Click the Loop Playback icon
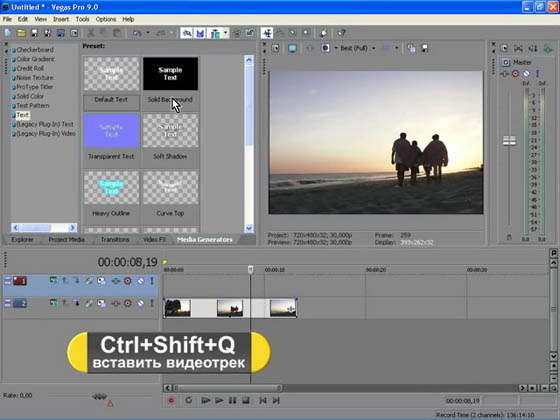The image size is (560, 420). pos(189,400)
